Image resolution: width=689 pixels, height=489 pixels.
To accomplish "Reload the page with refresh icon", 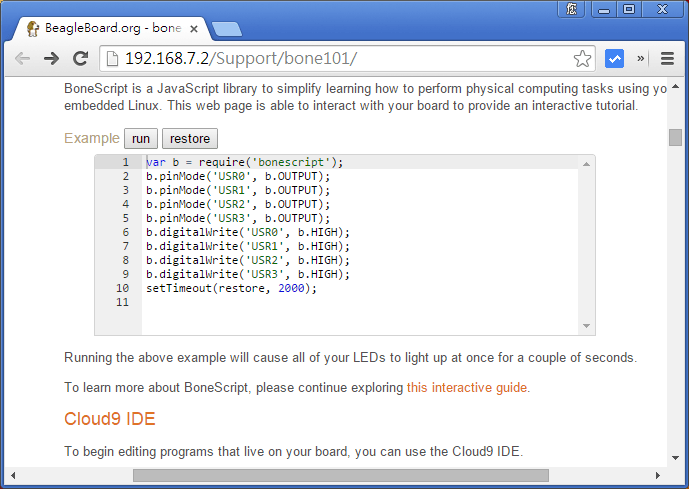I will (x=80, y=58).
